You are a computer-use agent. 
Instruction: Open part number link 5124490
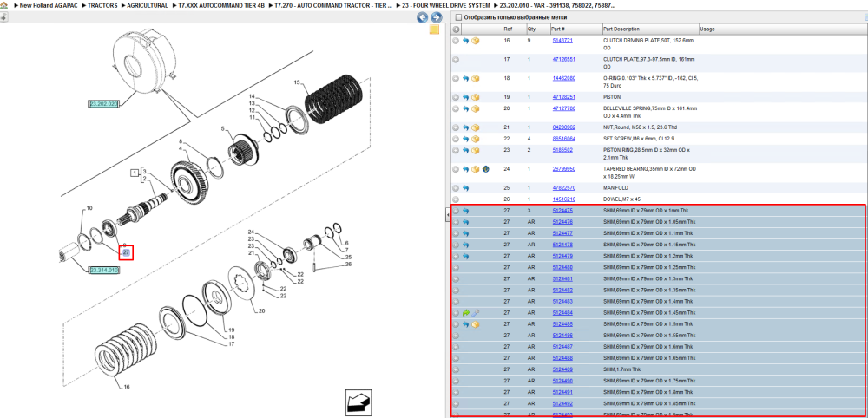[562, 381]
